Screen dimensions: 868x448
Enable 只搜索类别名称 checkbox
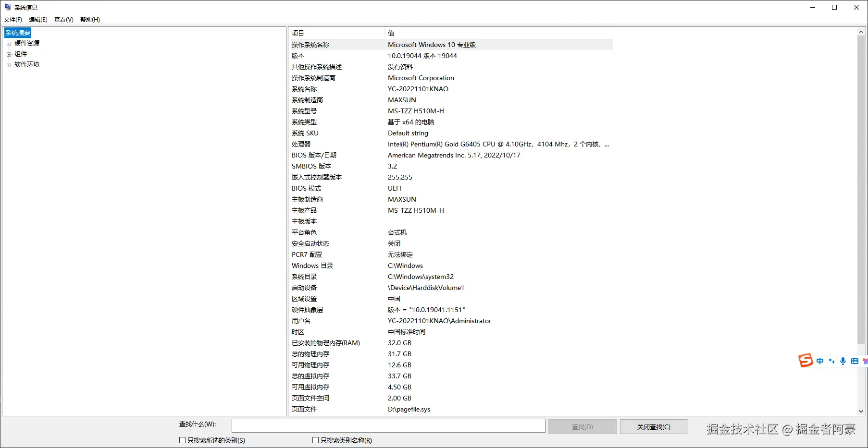click(315, 440)
